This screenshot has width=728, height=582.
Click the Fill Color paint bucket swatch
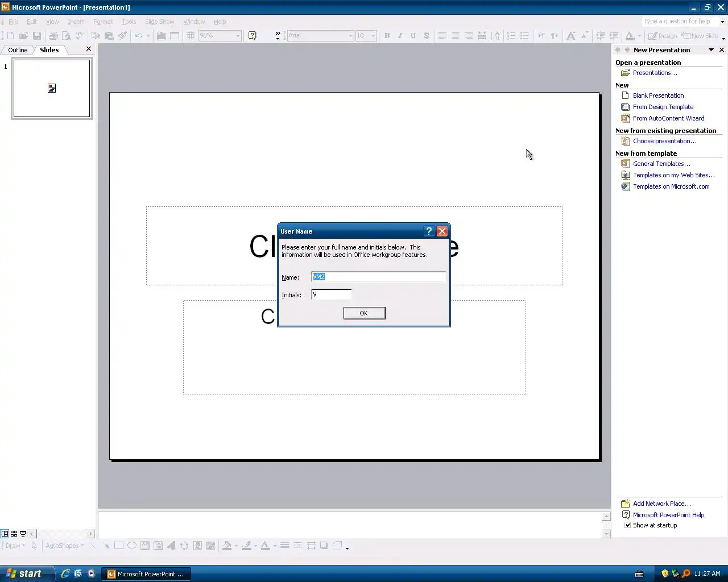point(227,546)
